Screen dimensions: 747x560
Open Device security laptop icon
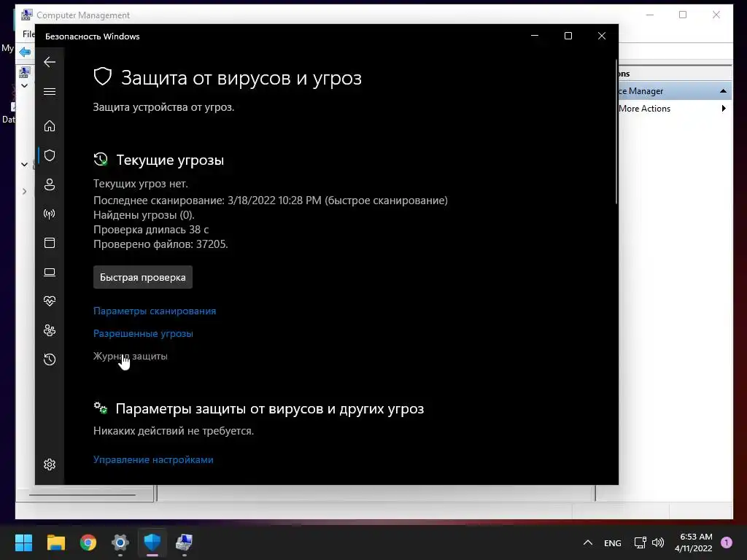50,273
